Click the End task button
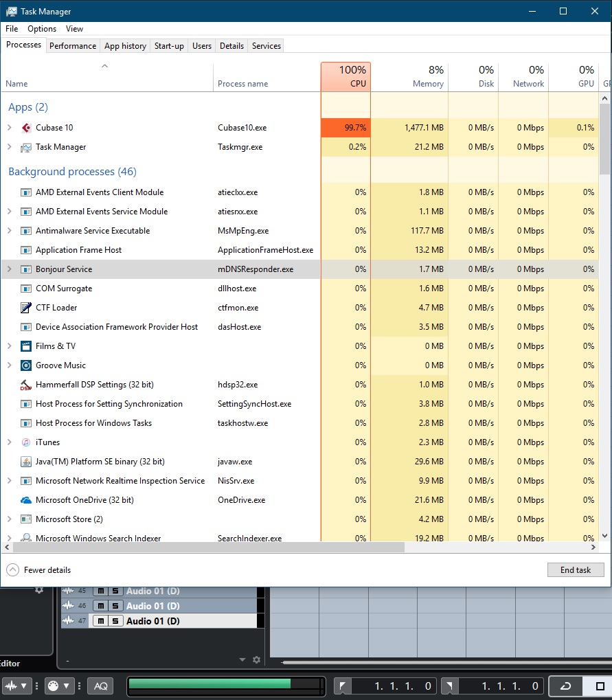This screenshot has width=612, height=700. (x=576, y=570)
